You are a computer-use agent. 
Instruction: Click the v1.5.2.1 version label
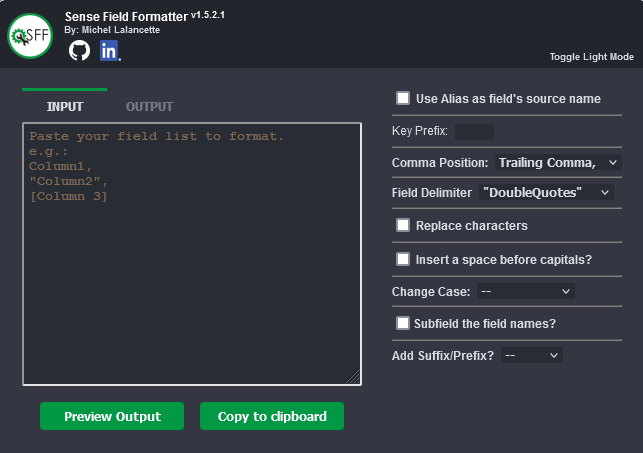208,15
